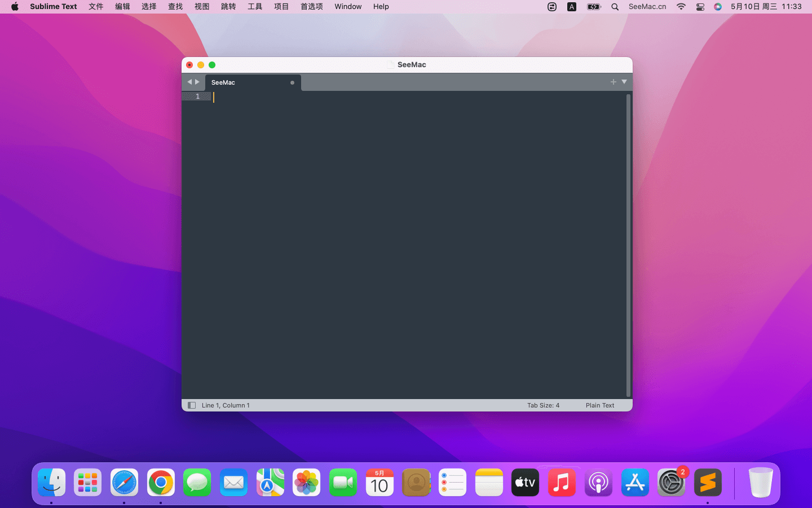Image resolution: width=812 pixels, height=508 pixels.
Task: Toggle the sidebar icon in status bar
Action: point(192,405)
